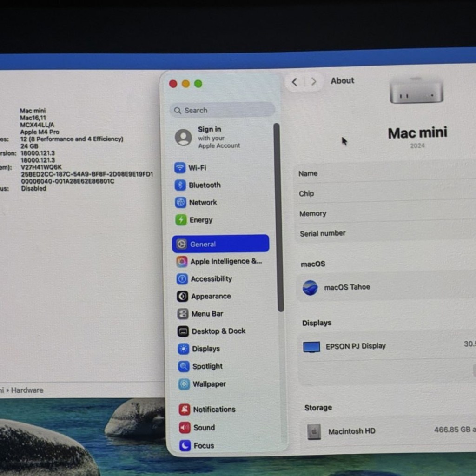Image resolution: width=476 pixels, height=476 pixels.
Task: Open Bluetooth icon in sidebar
Action: pyautogui.click(x=180, y=185)
